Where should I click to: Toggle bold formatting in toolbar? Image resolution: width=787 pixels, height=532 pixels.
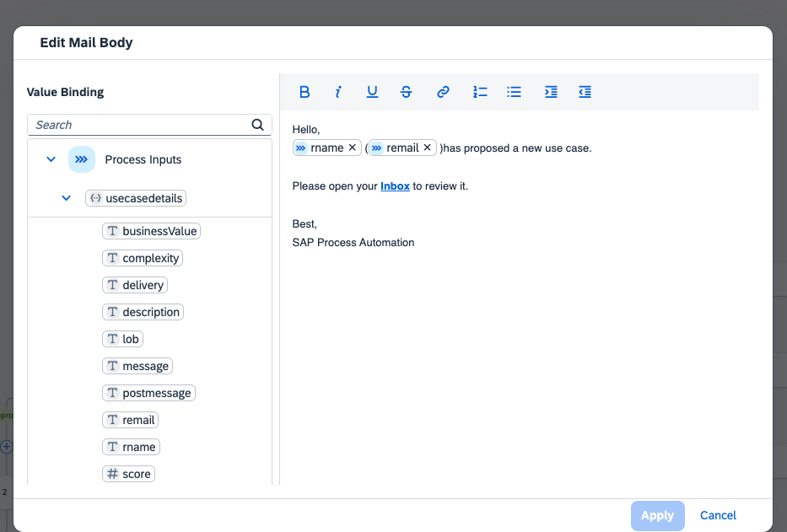point(305,92)
